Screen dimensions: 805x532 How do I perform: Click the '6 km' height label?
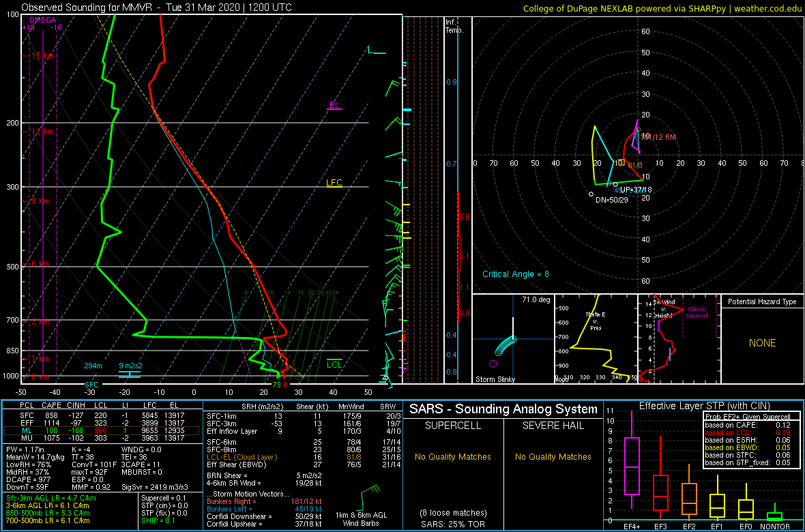(40, 263)
